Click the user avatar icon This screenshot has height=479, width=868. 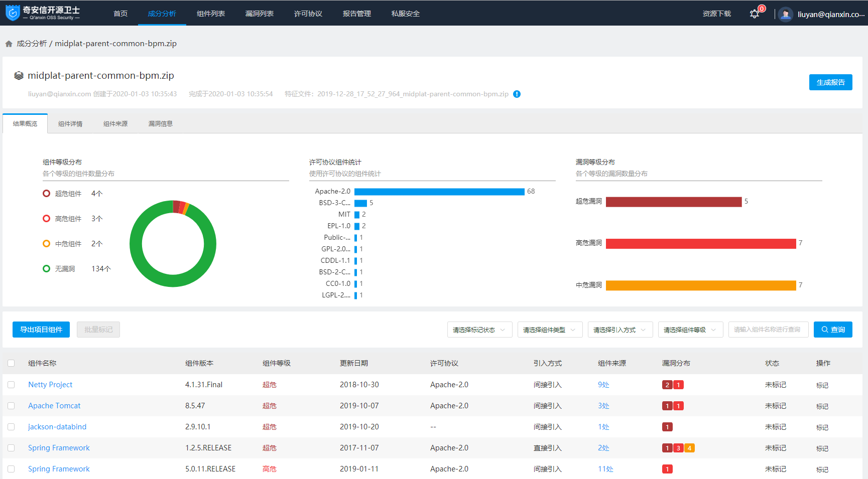click(786, 14)
